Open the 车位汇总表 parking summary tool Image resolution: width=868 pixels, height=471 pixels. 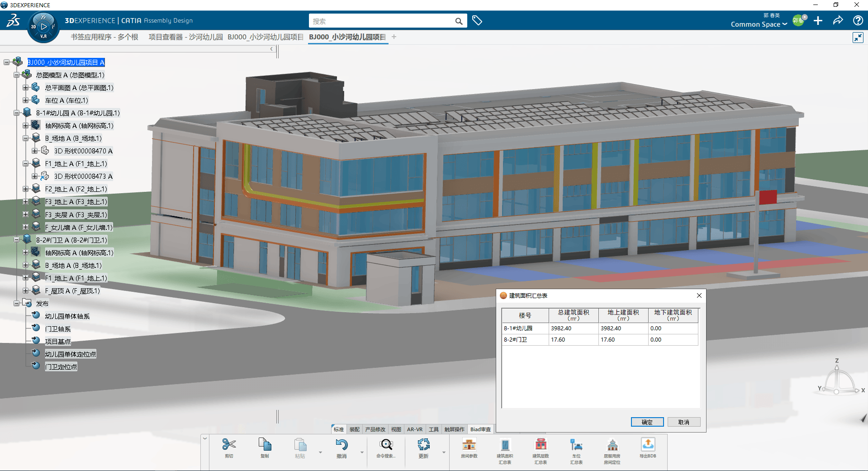(x=576, y=446)
